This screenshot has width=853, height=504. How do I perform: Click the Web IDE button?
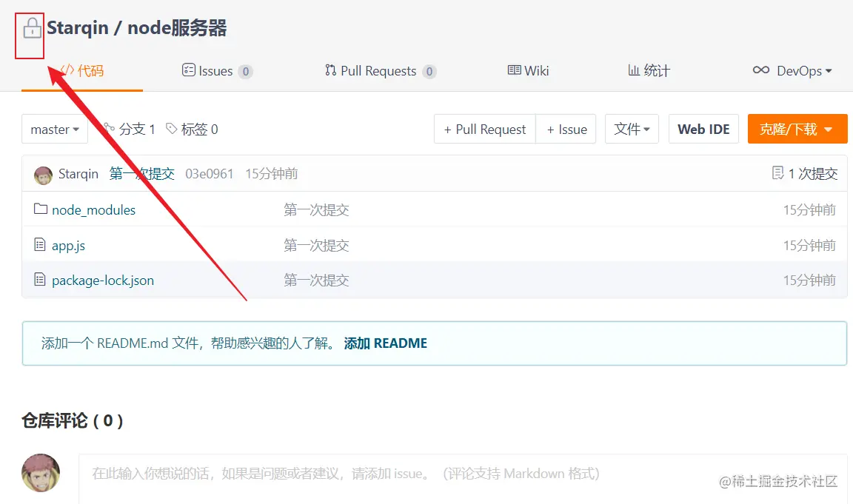(x=703, y=128)
